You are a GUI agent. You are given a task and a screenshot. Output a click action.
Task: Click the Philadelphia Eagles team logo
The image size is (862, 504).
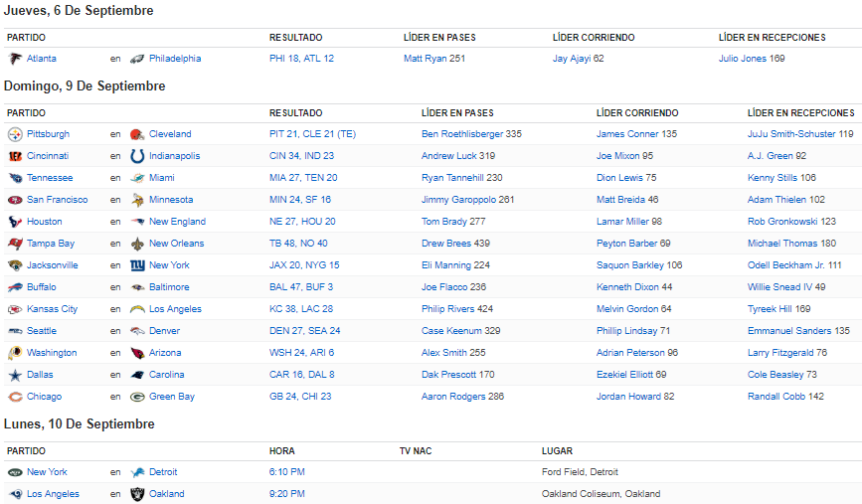tap(137, 59)
